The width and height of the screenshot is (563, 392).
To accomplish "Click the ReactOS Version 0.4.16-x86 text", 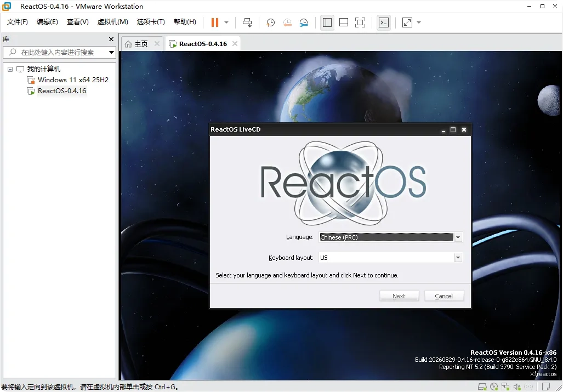I will (x=514, y=353).
